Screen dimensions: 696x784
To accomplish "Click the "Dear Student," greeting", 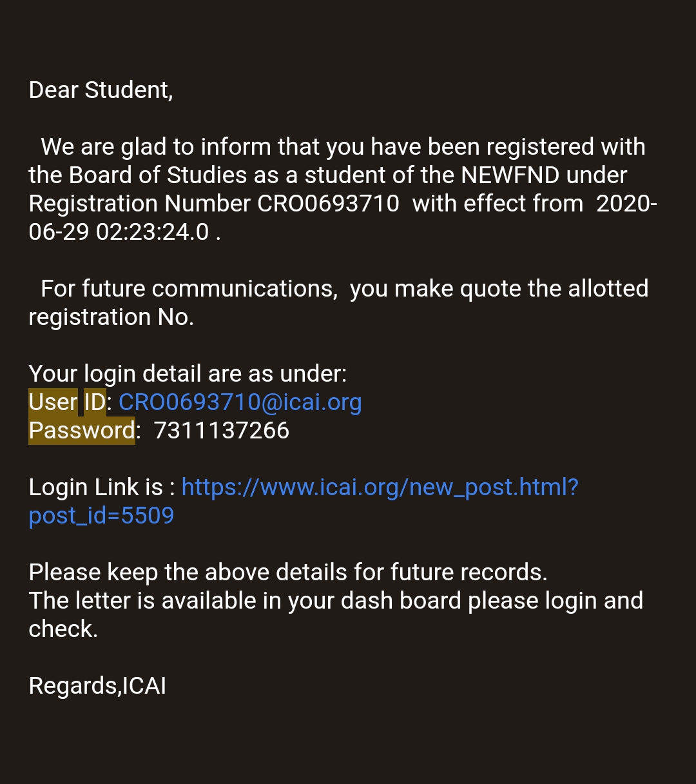I will pos(101,90).
